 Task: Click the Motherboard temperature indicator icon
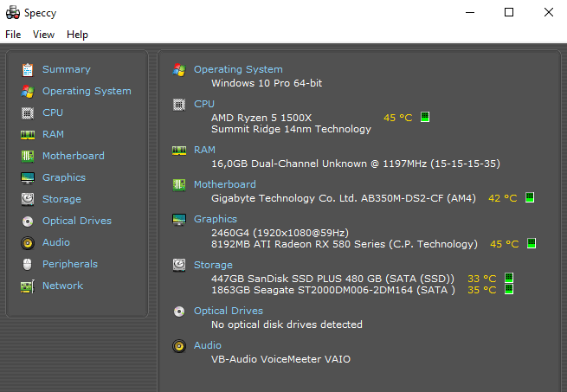(530, 197)
